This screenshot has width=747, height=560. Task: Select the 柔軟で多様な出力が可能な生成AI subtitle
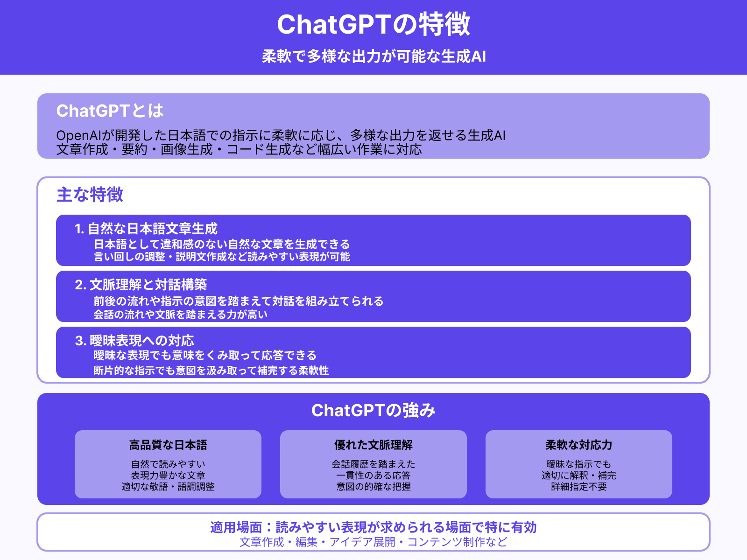[373, 56]
